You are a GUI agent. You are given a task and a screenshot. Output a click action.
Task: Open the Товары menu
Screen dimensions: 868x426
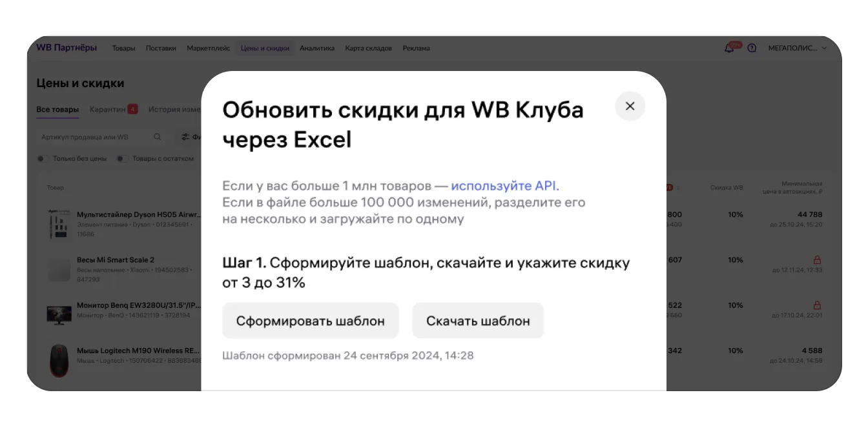click(123, 48)
